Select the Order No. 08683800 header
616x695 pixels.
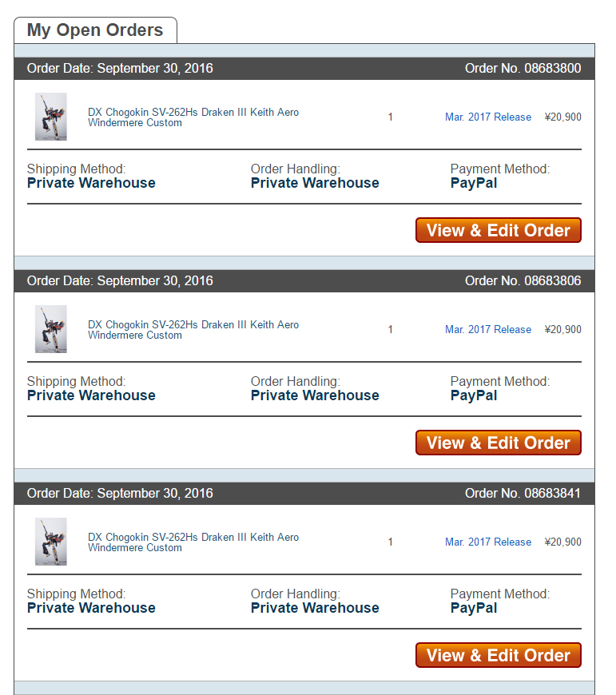pos(523,68)
